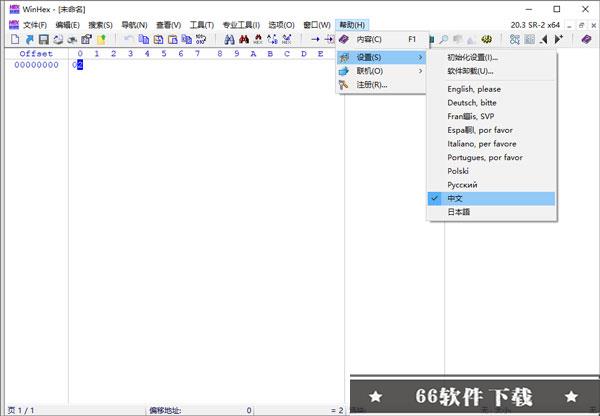Click the purple Help book icon at toolbar right
Screen dimensions: 600x416
[x=586, y=39]
